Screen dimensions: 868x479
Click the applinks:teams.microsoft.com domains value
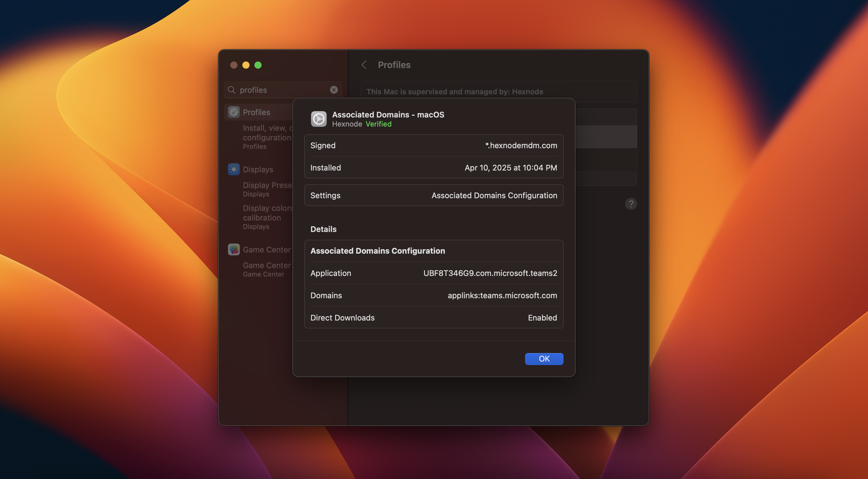pos(502,296)
